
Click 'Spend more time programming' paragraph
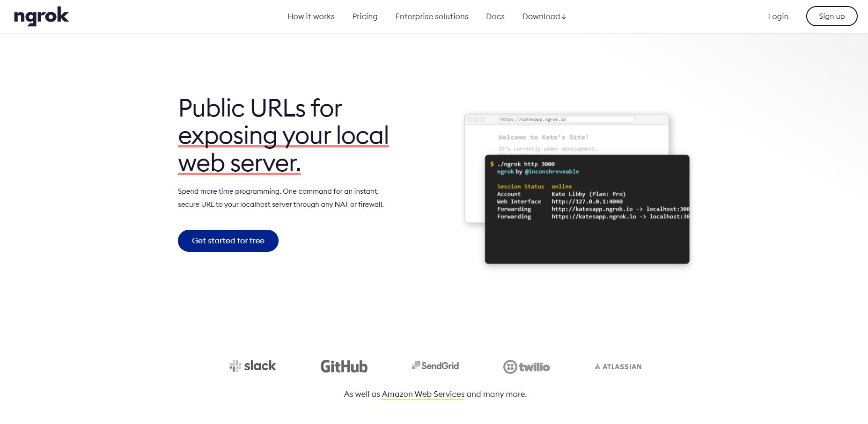(280, 198)
